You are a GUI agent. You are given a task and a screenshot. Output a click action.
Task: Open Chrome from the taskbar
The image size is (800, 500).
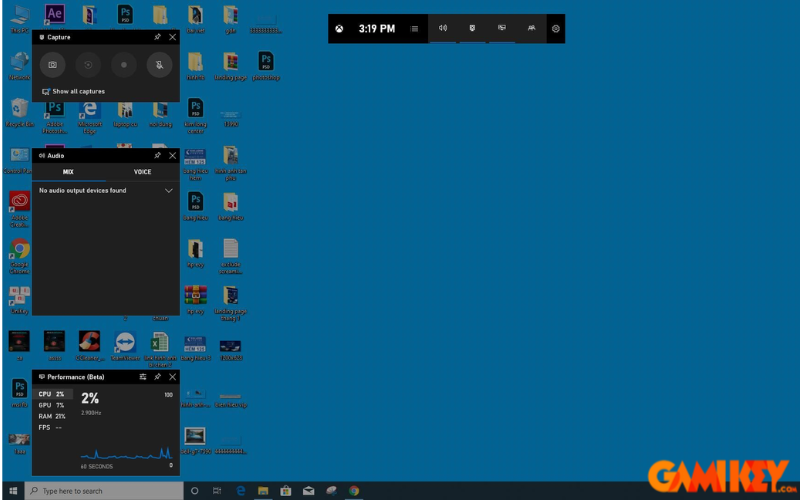(x=354, y=491)
